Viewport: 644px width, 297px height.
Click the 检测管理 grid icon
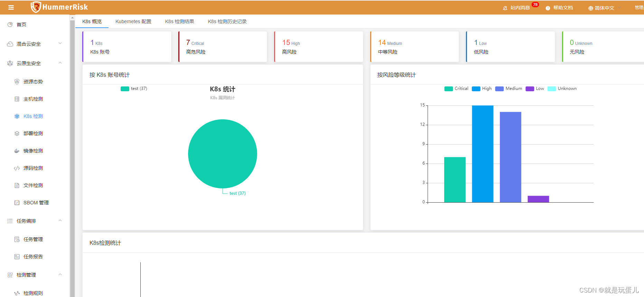click(x=10, y=275)
